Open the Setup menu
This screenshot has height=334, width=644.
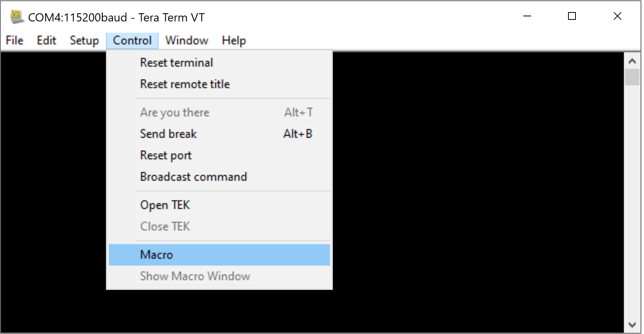coord(84,40)
